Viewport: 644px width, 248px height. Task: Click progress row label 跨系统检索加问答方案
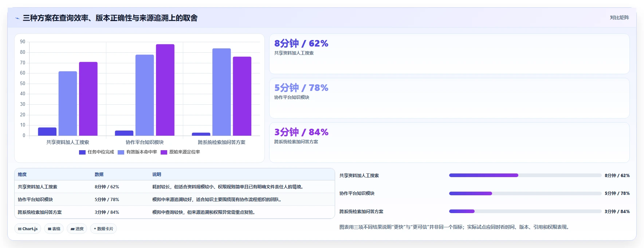point(361,212)
